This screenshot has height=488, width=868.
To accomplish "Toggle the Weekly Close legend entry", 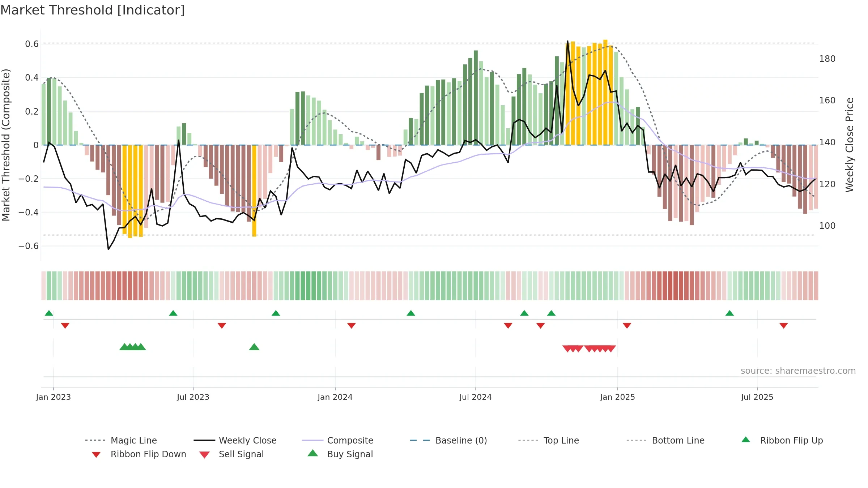I will pos(235,440).
